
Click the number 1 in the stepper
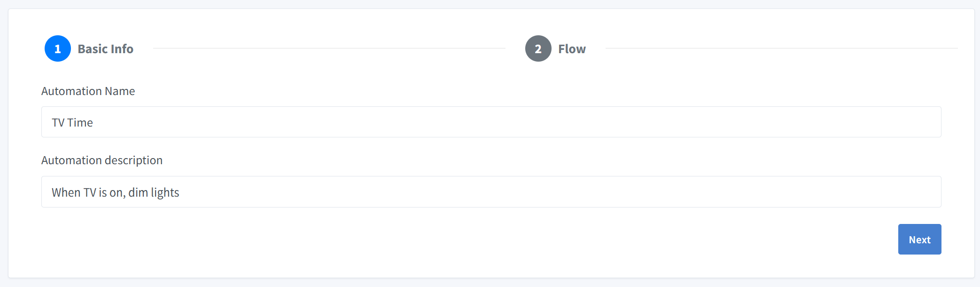pos(58,49)
